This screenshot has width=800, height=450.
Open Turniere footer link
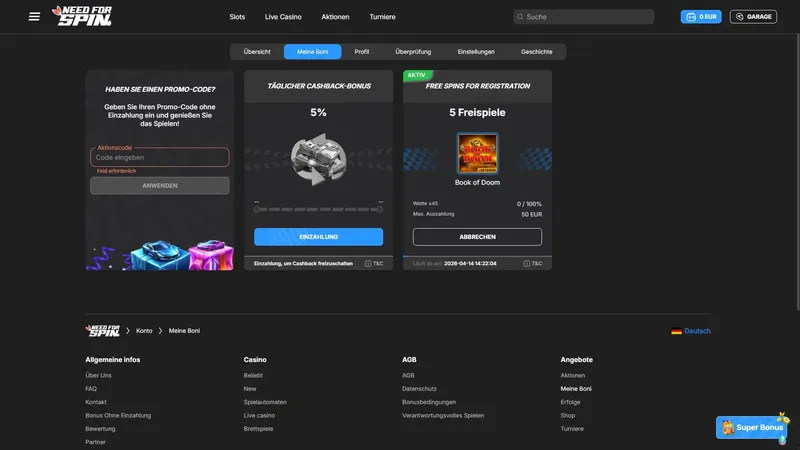point(572,429)
